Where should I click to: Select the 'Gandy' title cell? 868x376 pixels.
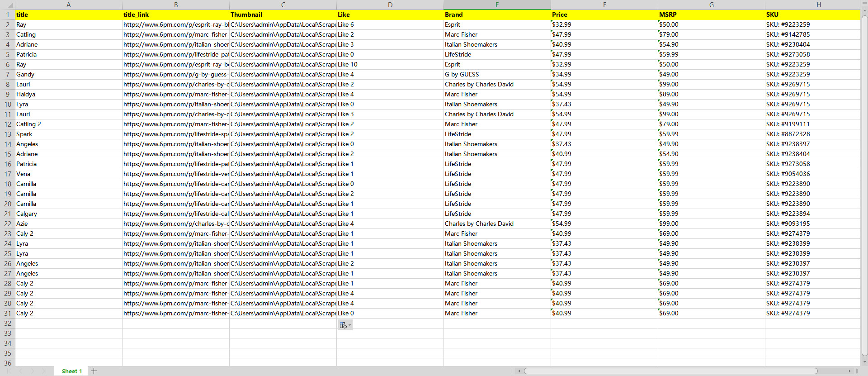click(69, 74)
